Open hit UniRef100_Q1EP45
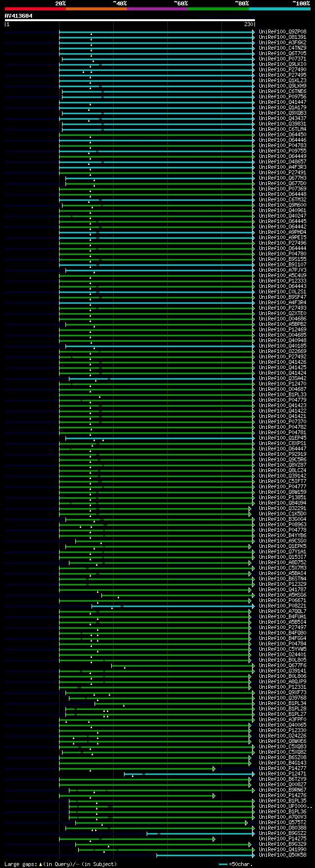315x868 pixels. (x=283, y=438)
